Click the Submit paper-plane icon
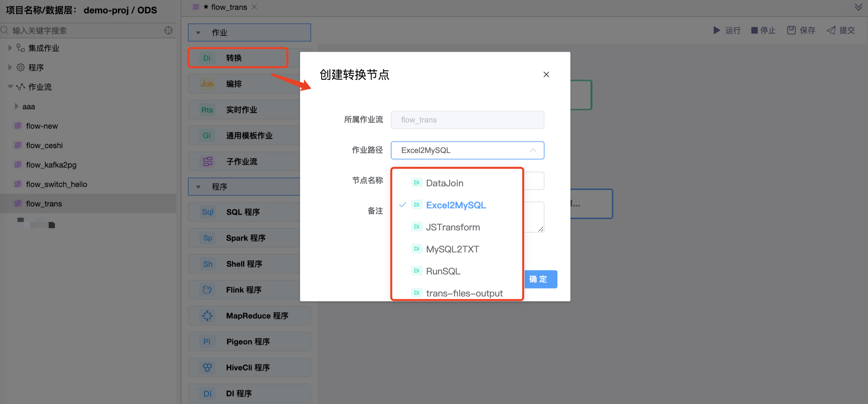 coord(831,30)
